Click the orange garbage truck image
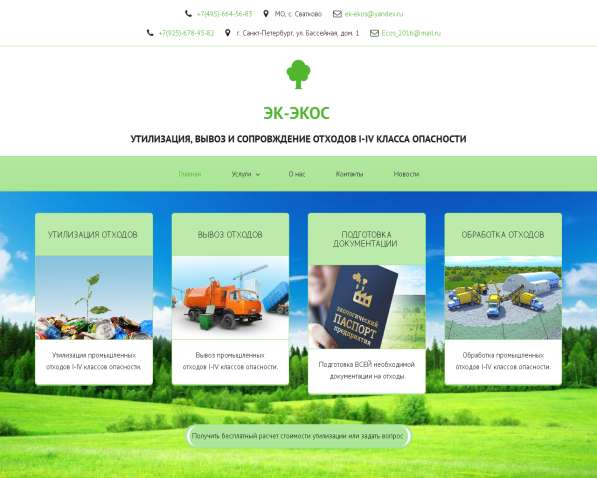Image resolution: width=597 pixels, height=478 pixels. (x=230, y=297)
